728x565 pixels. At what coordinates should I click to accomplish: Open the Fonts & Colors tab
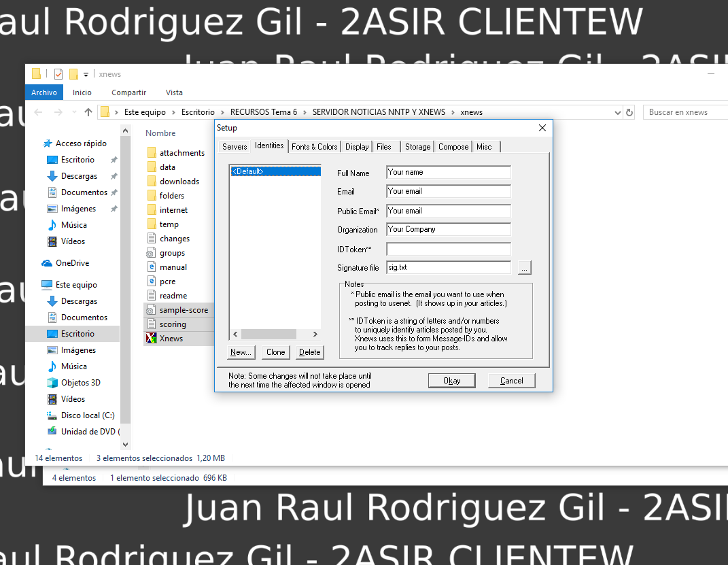(314, 147)
